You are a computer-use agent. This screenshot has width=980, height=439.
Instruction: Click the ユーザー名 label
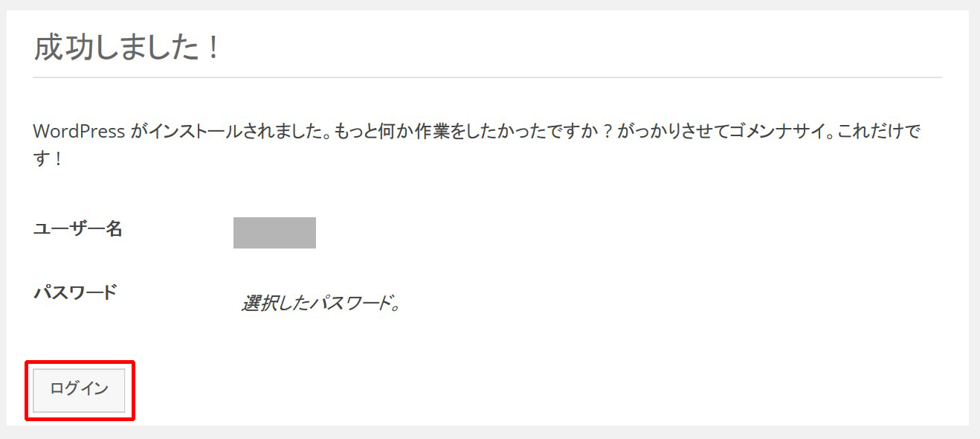click(77, 228)
